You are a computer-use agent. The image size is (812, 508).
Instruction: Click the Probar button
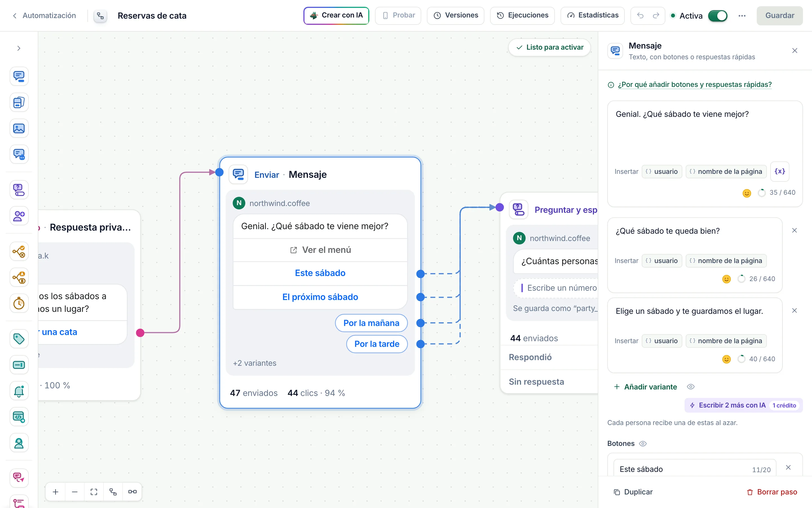(x=398, y=16)
